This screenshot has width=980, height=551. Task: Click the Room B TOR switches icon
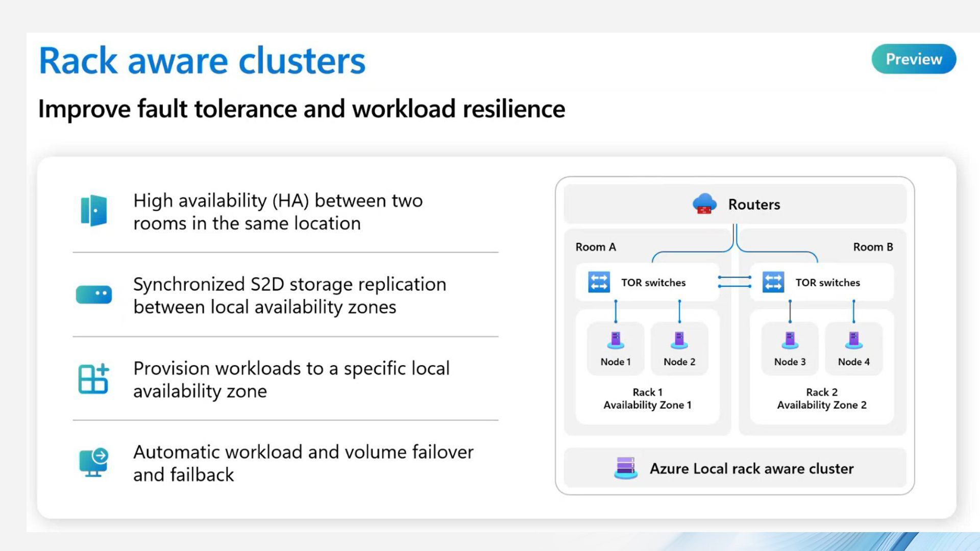point(773,282)
